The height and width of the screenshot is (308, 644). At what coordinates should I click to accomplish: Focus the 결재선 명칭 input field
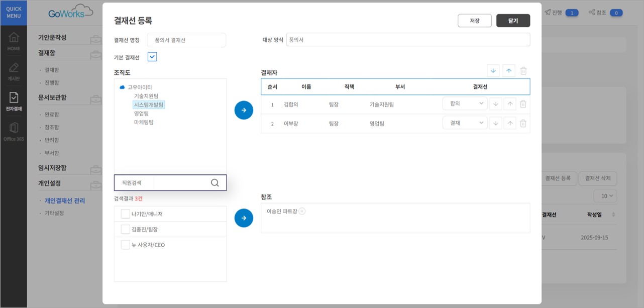[186, 40]
